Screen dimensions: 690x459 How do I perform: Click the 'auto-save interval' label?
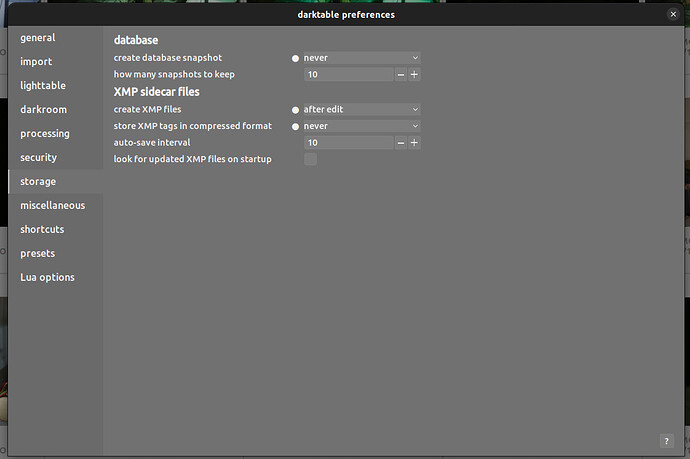(152, 143)
